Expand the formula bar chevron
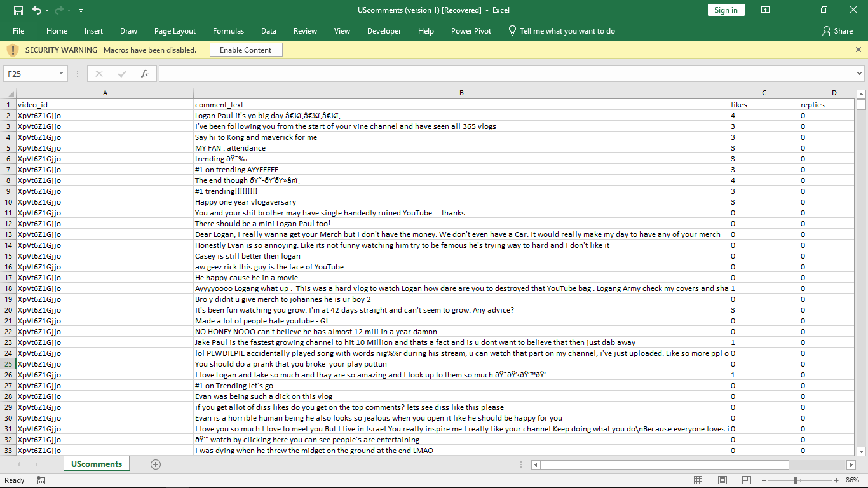868x488 pixels. [859, 74]
